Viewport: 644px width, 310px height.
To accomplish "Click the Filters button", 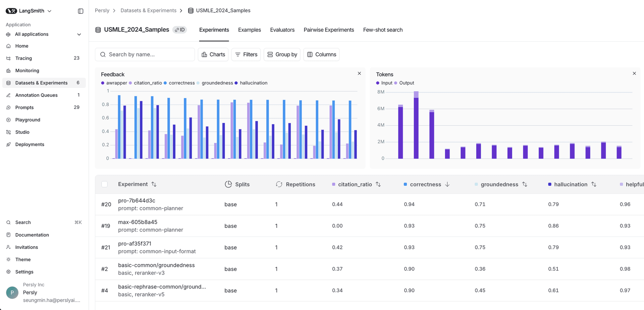I will (246, 54).
